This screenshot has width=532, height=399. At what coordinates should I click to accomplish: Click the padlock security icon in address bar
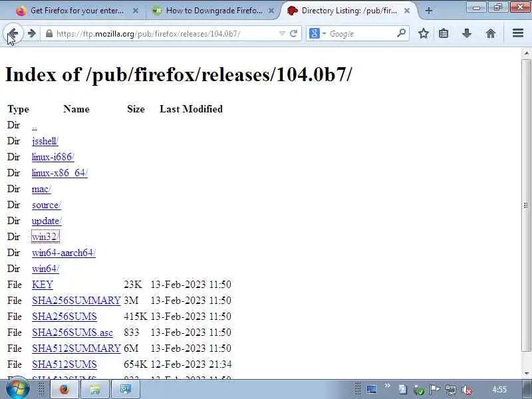(x=49, y=34)
